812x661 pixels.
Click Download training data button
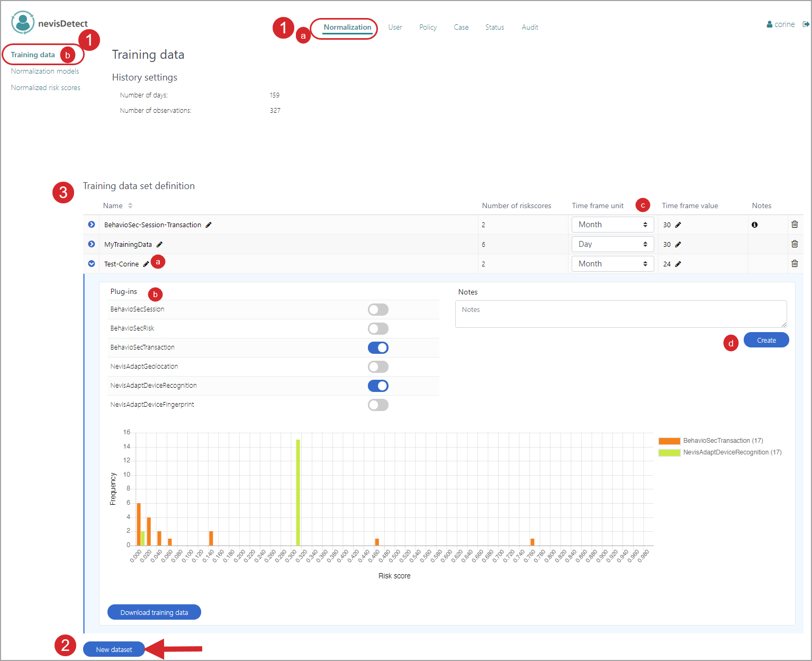pyautogui.click(x=154, y=612)
